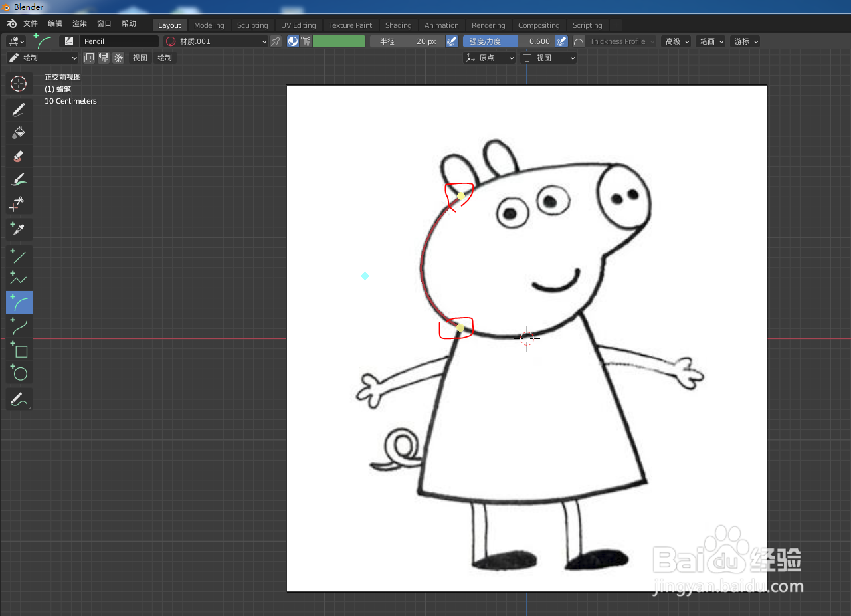Open the 高级 advanced dropdown
851x616 pixels.
click(x=676, y=41)
